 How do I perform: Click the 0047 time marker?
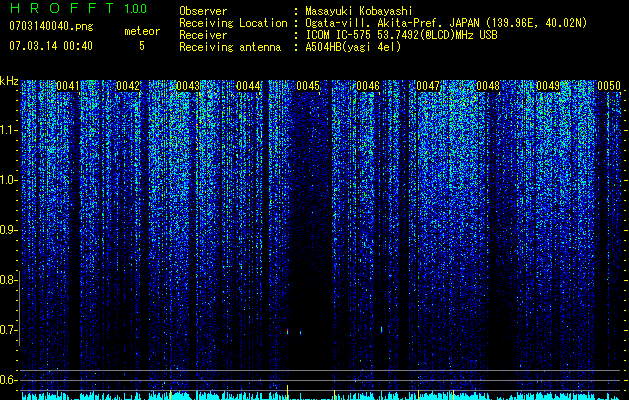click(428, 86)
